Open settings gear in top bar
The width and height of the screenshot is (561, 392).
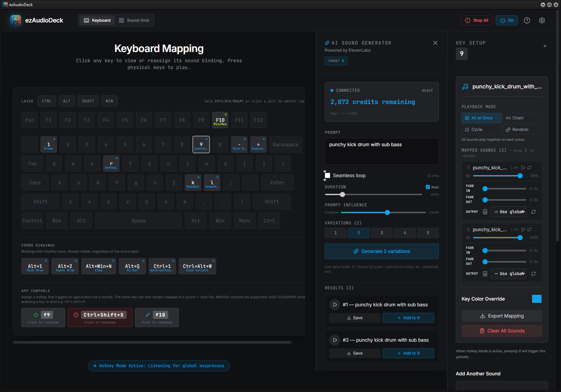(x=542, y=20)
